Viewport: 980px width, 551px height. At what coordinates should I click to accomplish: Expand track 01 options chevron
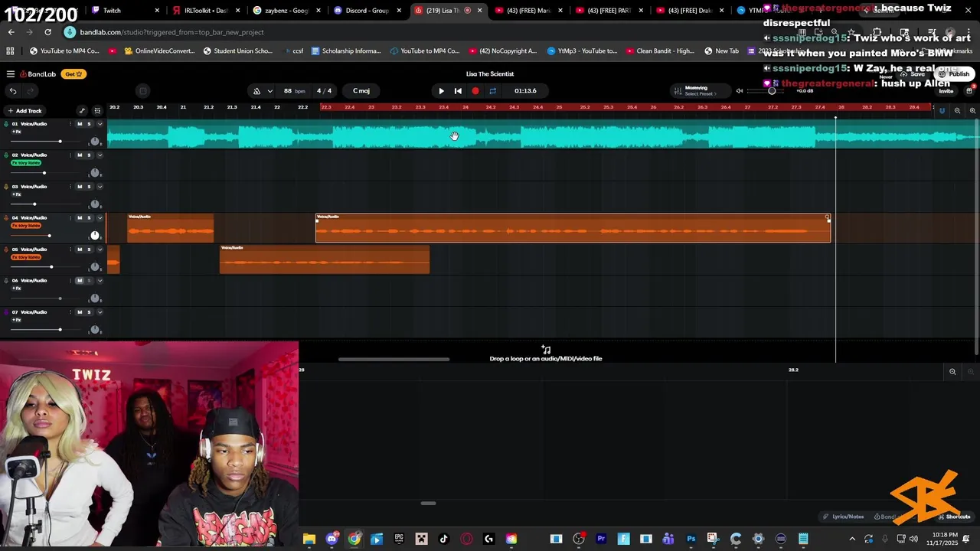point(100,124)
